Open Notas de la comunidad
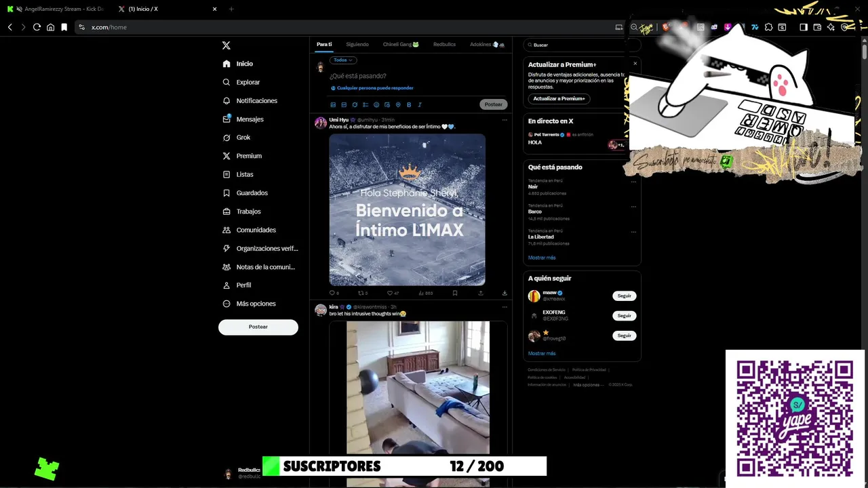The image size is (868, 488). click(x=258, y=267)
